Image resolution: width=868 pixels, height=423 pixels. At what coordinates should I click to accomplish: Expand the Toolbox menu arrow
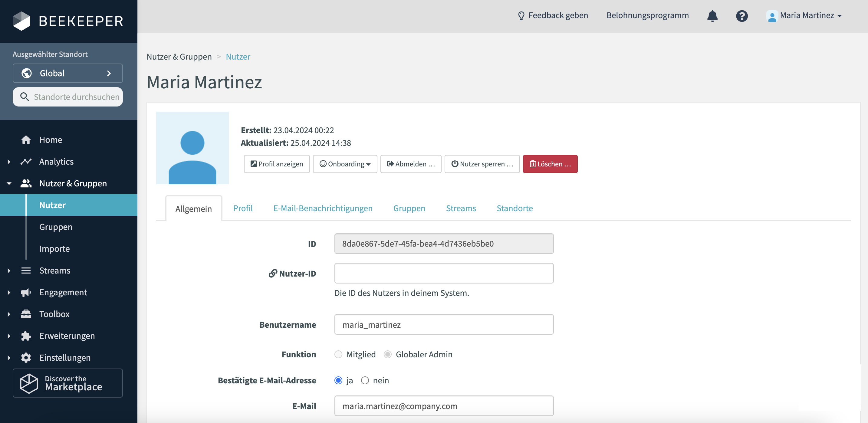click(9, 314)
